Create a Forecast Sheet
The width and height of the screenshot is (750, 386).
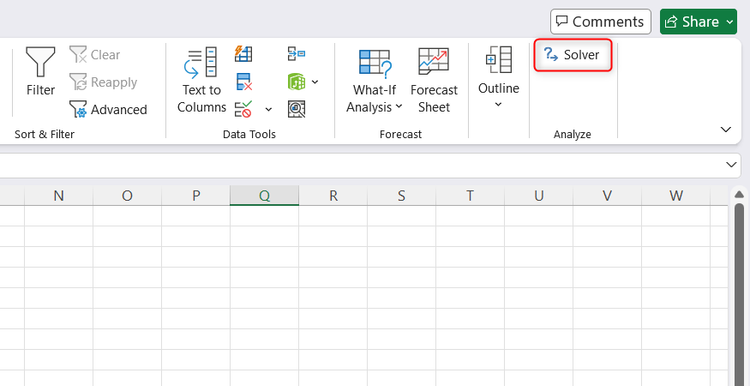pos(434,80)
